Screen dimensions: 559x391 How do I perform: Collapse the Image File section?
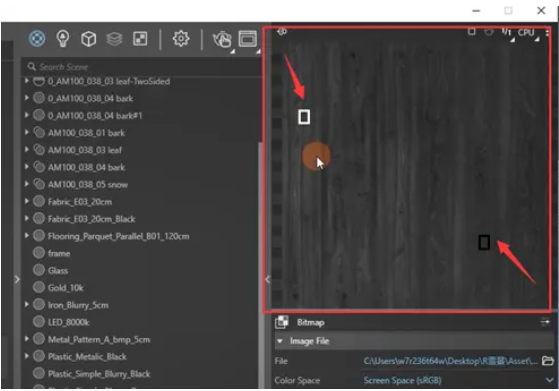click(x=280, y=341)
